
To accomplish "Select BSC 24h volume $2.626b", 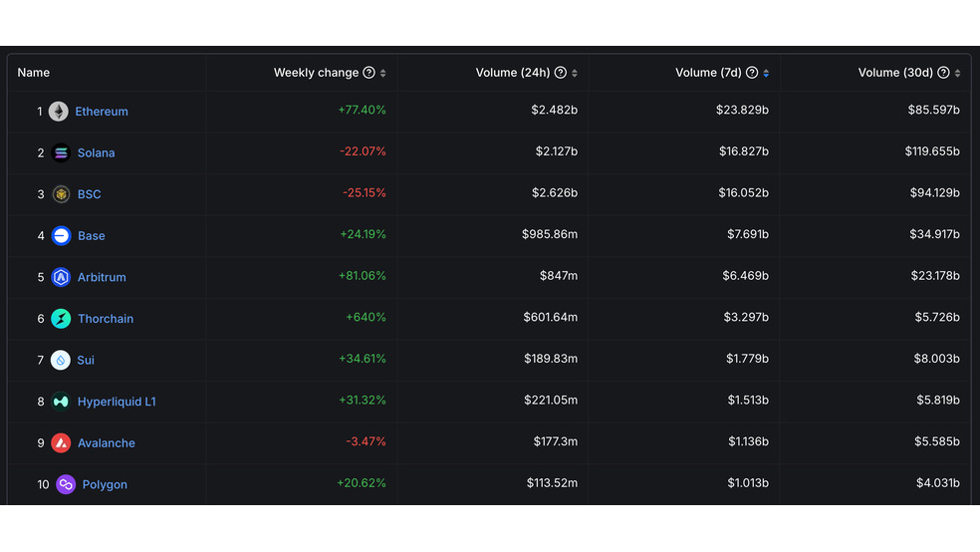I will [555, 192].
